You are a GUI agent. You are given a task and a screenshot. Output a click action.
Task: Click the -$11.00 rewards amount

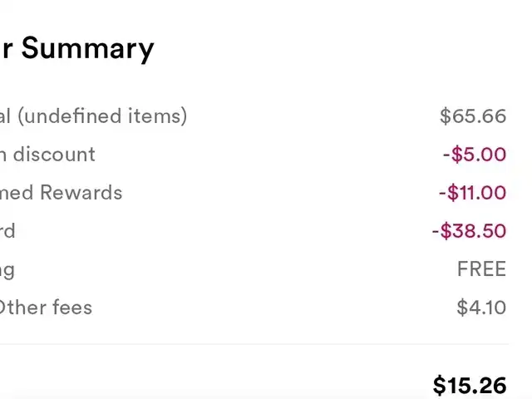coord(473,193)
